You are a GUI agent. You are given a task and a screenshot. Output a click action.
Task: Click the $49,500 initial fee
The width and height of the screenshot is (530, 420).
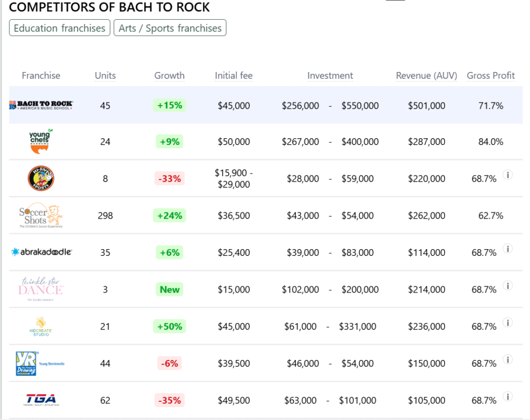coord(233,400)
